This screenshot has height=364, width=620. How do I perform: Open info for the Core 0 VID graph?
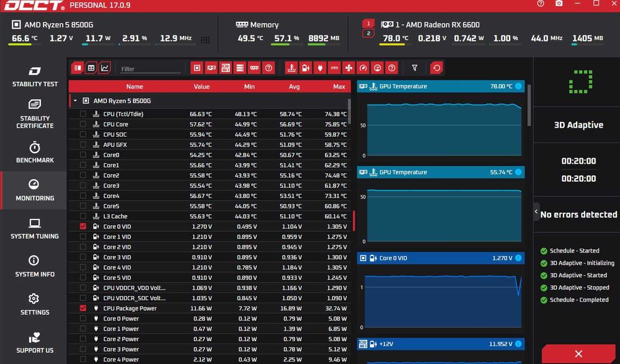(x=518, y=258)
